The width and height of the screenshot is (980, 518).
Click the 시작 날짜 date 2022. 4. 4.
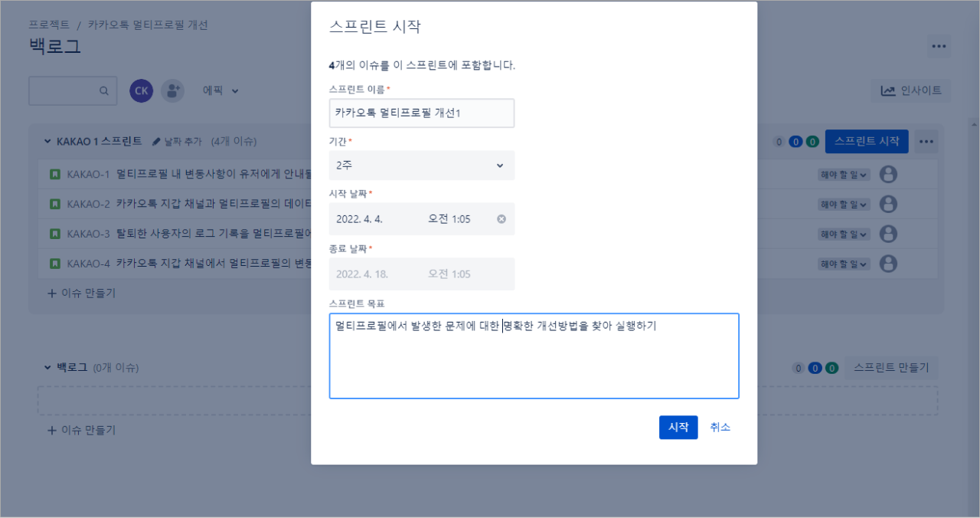[360, 219]
